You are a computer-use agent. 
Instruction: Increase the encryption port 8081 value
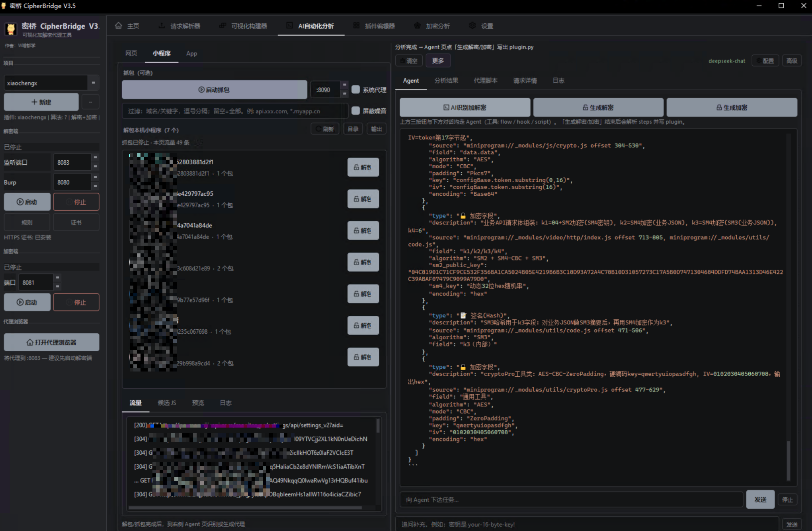point(58,278)
